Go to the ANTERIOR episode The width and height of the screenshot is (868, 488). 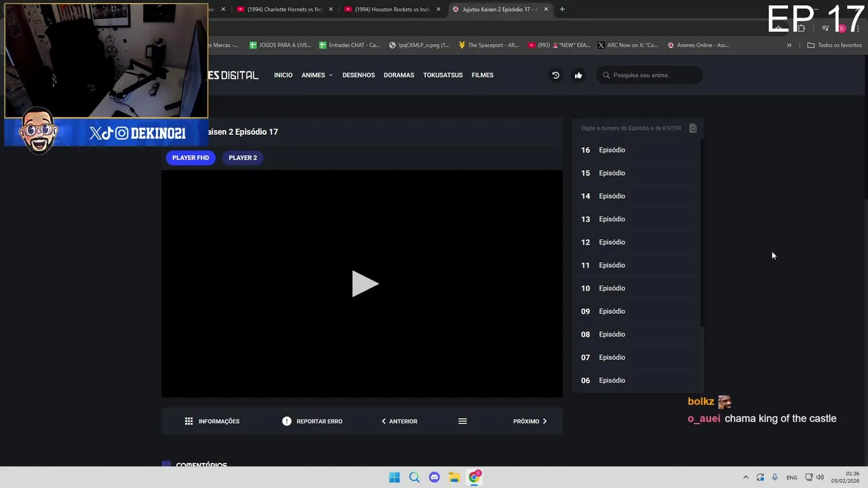[x=399, y=422]
